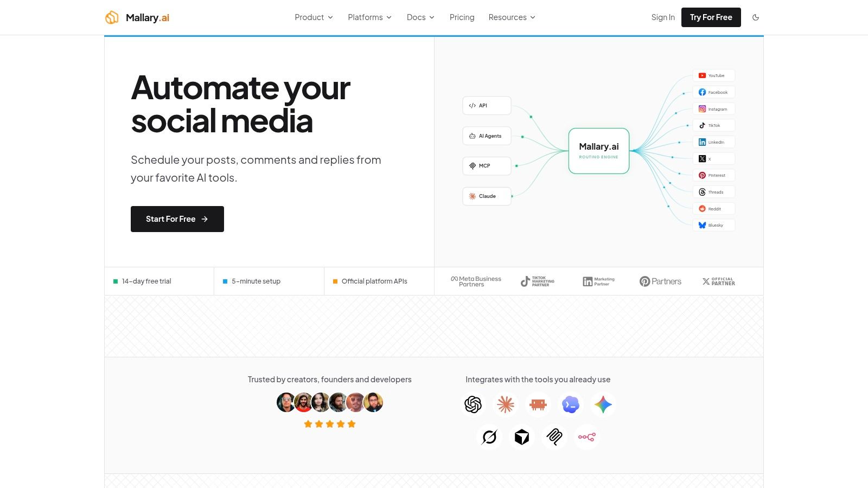
Task: Click the TikTok platform chip
Action: tap(714, 125)
